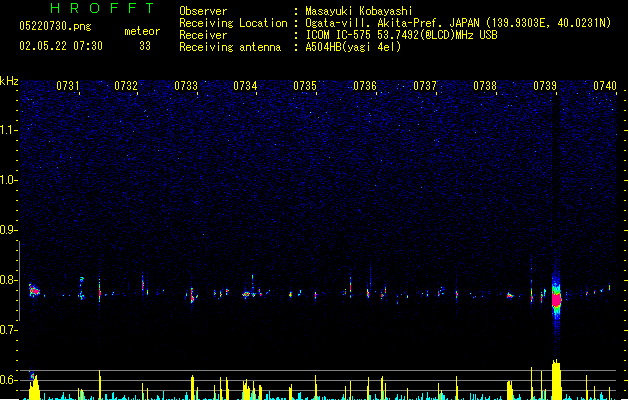Click the 0735 time marker
This screenshot has width=629, height=400.
pos(305,86)
